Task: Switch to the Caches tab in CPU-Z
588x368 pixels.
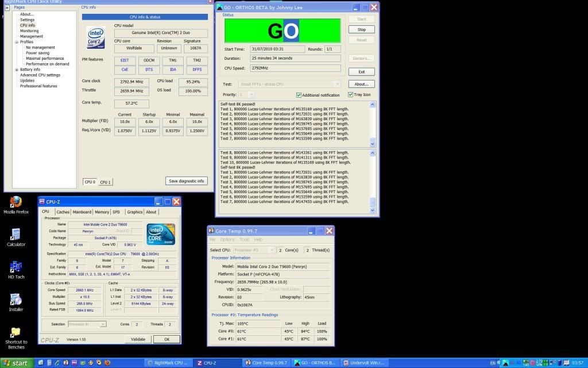Action: 63,212
